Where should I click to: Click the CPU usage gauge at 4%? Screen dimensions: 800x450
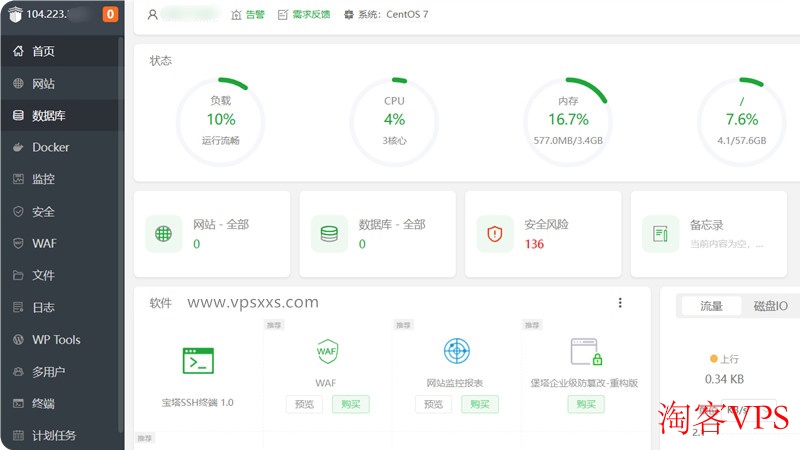pos(394,121)
